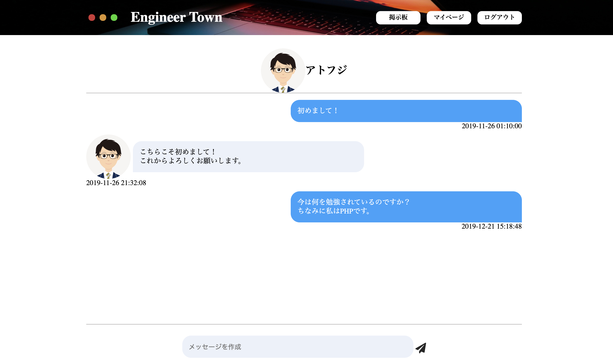613x364 pixels.
Task: Click the message input field メッセージを作成
Action: [295, 347]
